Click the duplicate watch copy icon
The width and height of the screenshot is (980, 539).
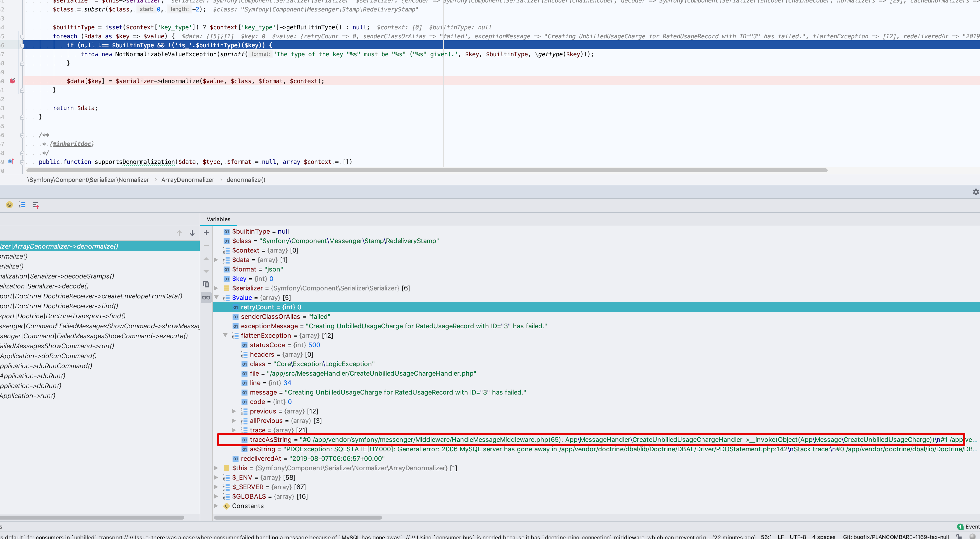click(206, 284)
